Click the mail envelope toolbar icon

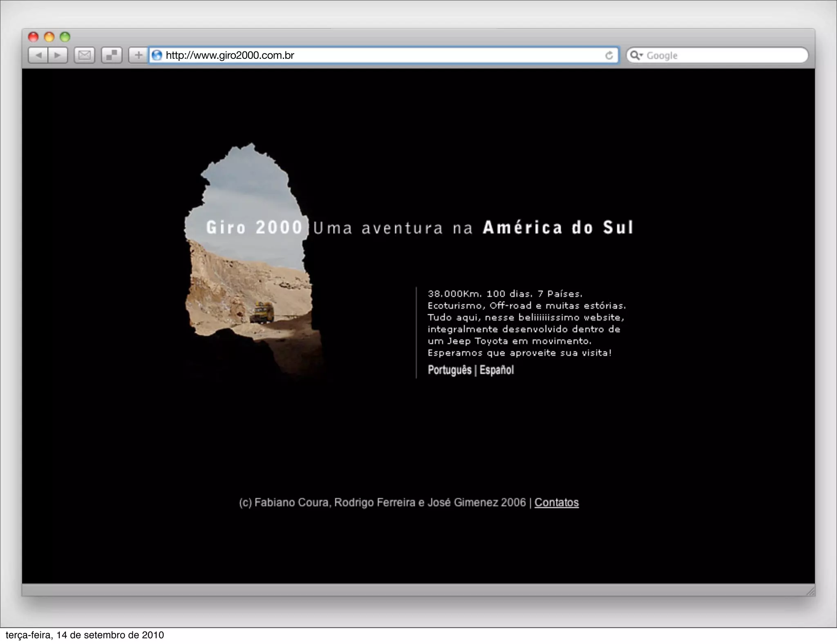[85, 55]
